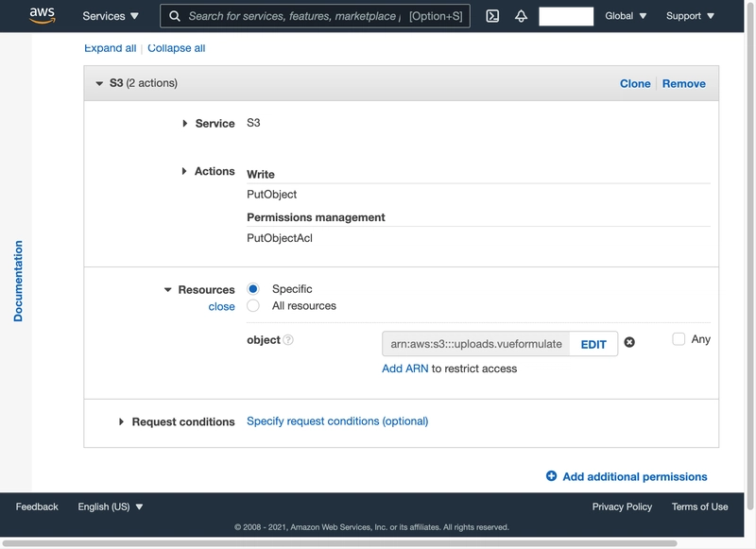Screen dimensions: 756x549
Task: Collapse the S3 (2 actions) section
Action: point(99,83)
